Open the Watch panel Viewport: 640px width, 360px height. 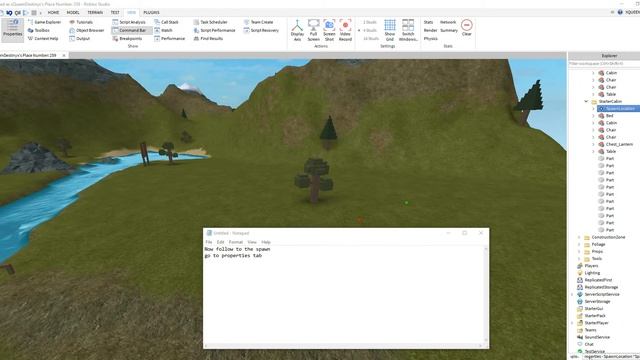point(163,30)
